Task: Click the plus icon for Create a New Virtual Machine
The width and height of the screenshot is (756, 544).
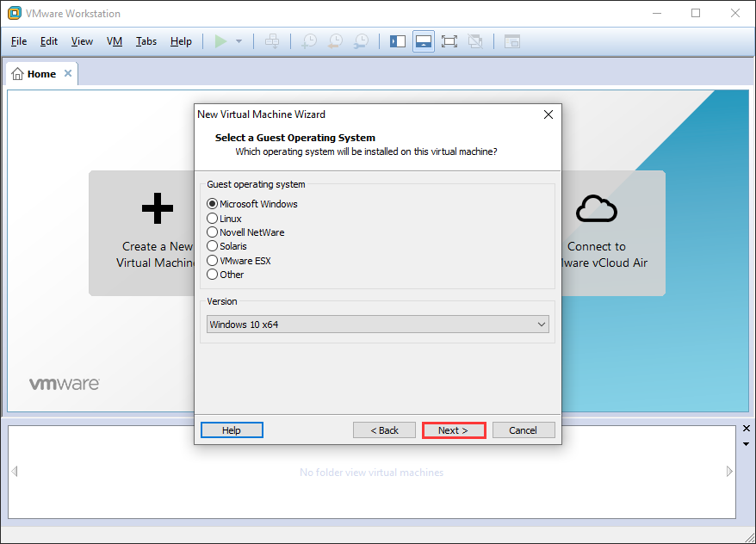Action: 158,208
